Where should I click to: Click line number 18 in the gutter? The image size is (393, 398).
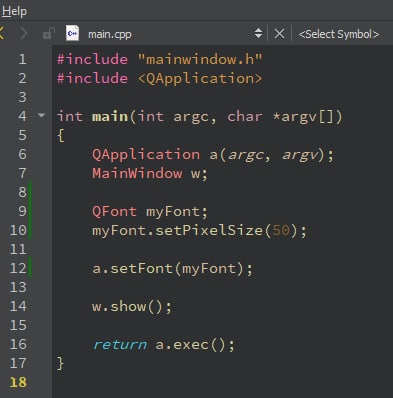(x=18, y=382)
